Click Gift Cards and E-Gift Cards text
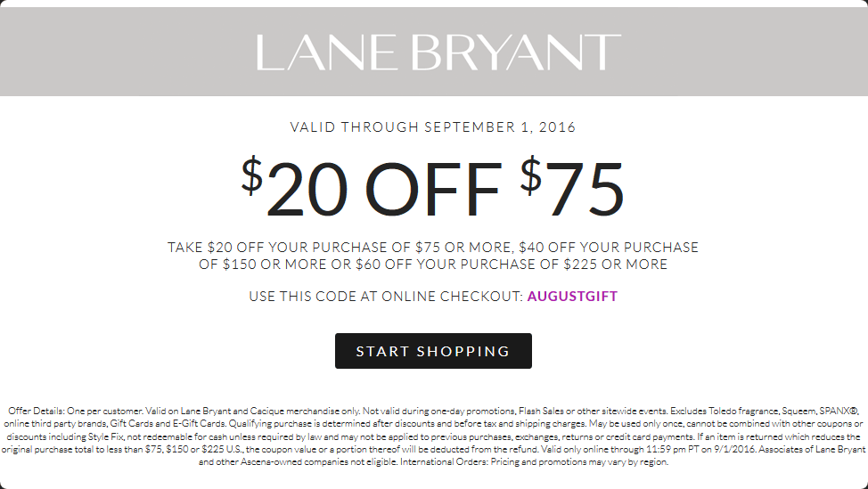The width and height of the screenshot is (868, 489). coord(168,424)
